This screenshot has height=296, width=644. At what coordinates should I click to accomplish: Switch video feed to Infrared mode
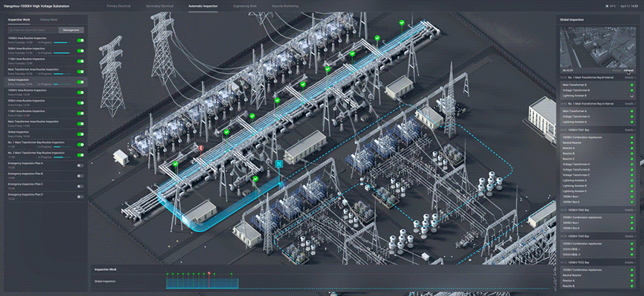629,70
